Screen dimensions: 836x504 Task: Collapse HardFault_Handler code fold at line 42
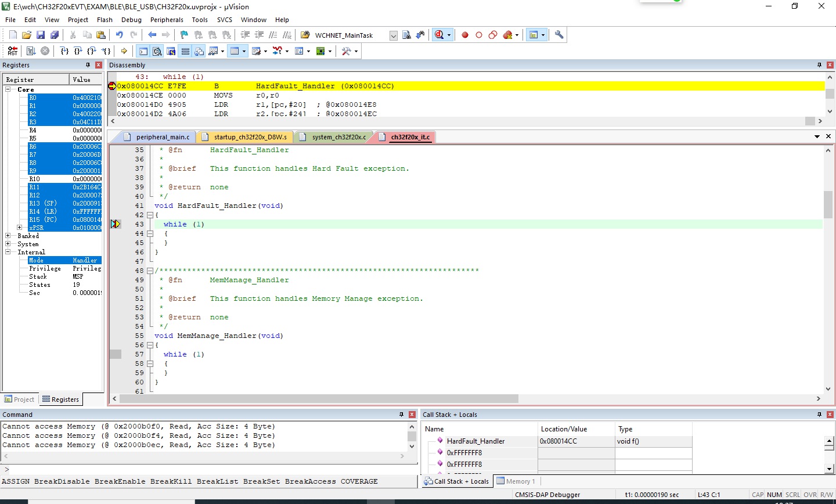click(x=150, y=215)
